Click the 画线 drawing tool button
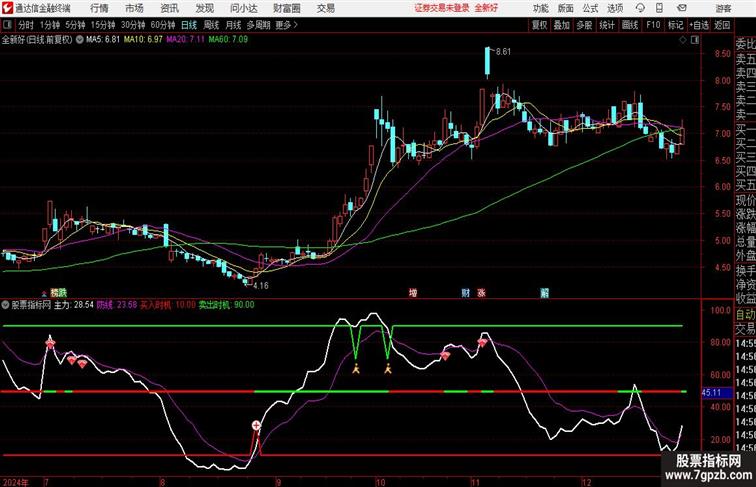Screen dimensions: 756x487 coord(630,25)
